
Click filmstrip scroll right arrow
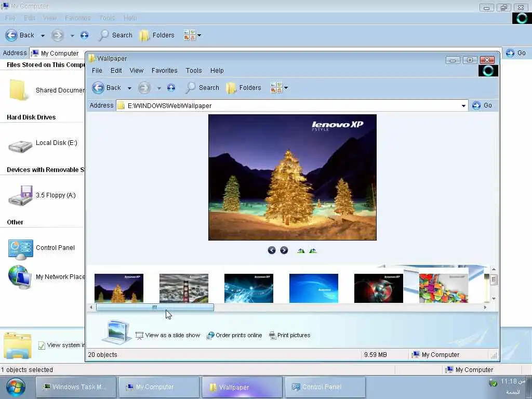coord(485,308)
